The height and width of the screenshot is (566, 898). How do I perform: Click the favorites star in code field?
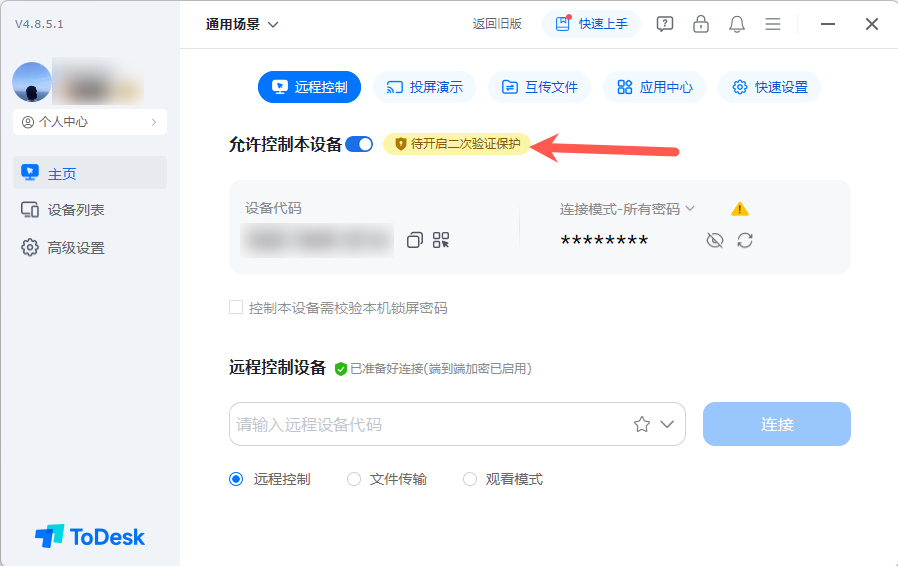(642, 424)
